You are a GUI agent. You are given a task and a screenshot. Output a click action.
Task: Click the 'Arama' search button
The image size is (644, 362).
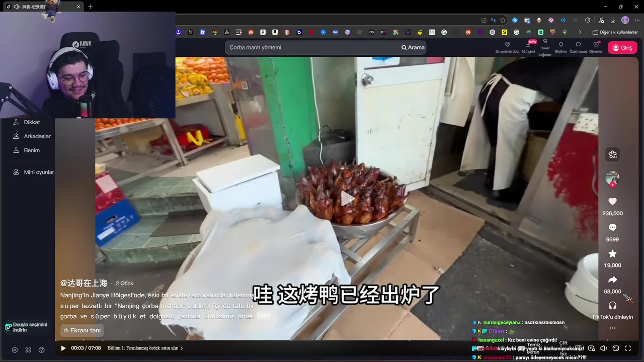(413, 47)
